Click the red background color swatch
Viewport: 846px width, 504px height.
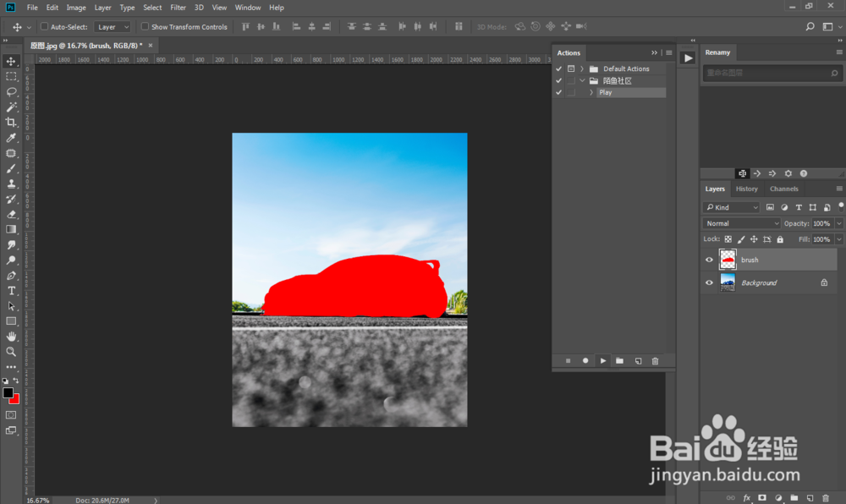(x=15, y=400)
